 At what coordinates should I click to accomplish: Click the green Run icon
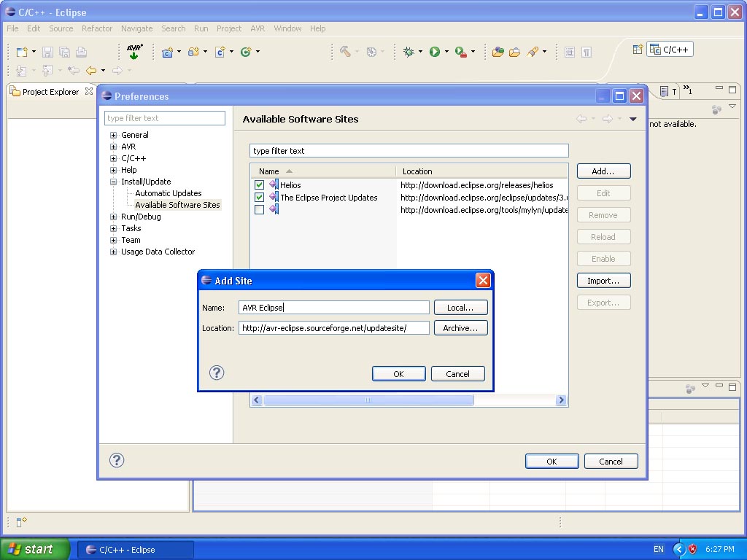tap(435, 52)
